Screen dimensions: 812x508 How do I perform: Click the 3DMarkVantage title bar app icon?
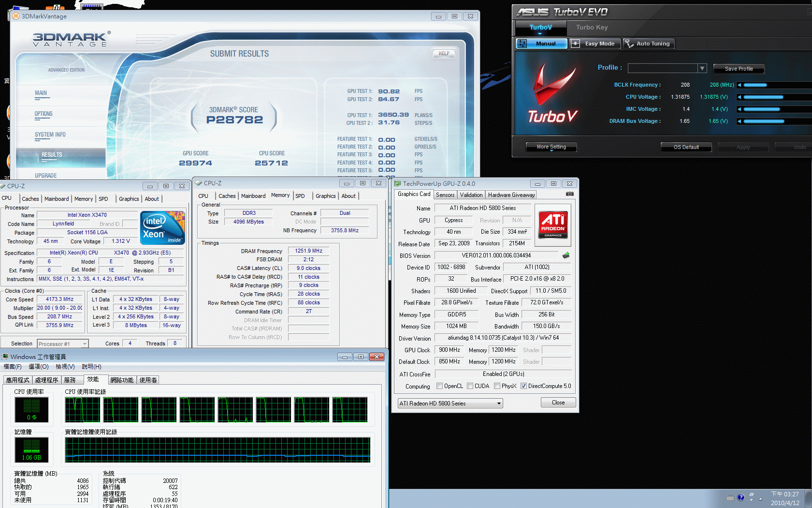point(16,16)
